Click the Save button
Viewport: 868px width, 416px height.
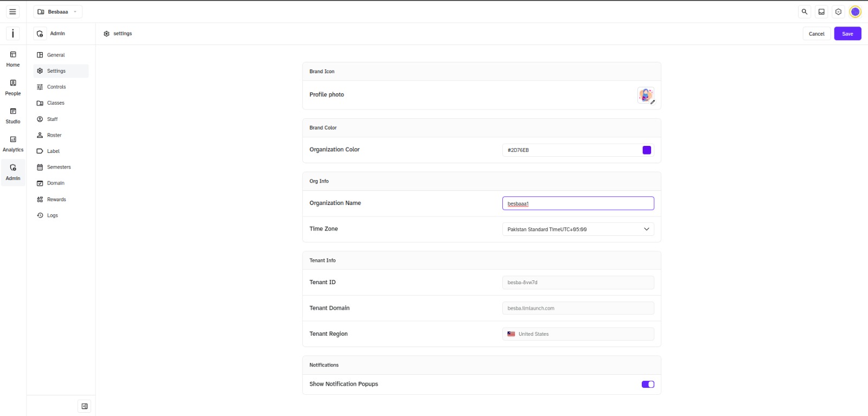click(x=847, y=34)
